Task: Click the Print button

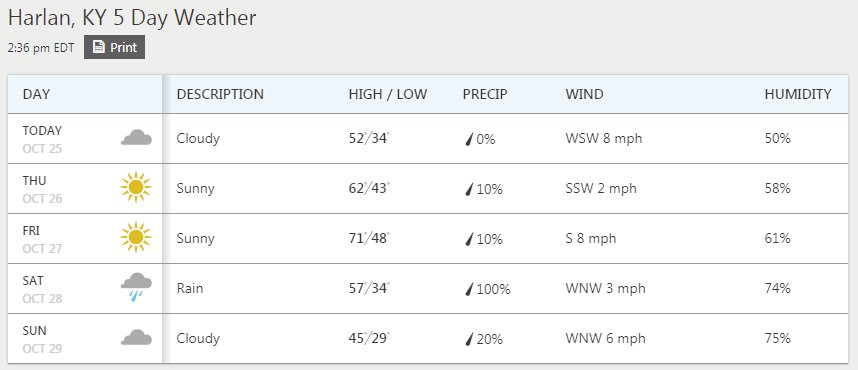Action: (x=114, y=47)
